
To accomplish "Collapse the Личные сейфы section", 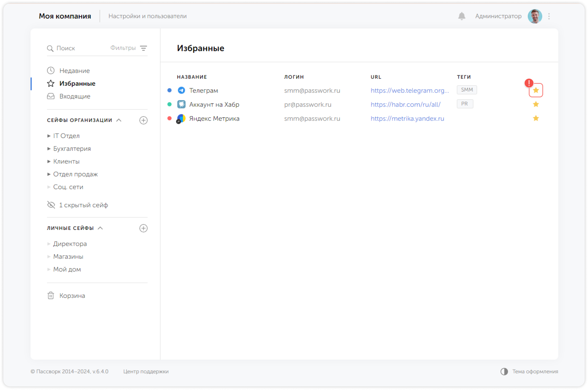I will [x=100, y=228].
